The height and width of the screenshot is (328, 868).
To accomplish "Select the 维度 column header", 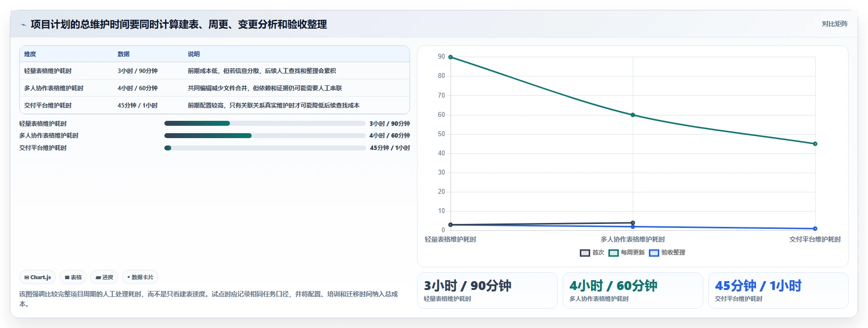I will tap(30, 54).
